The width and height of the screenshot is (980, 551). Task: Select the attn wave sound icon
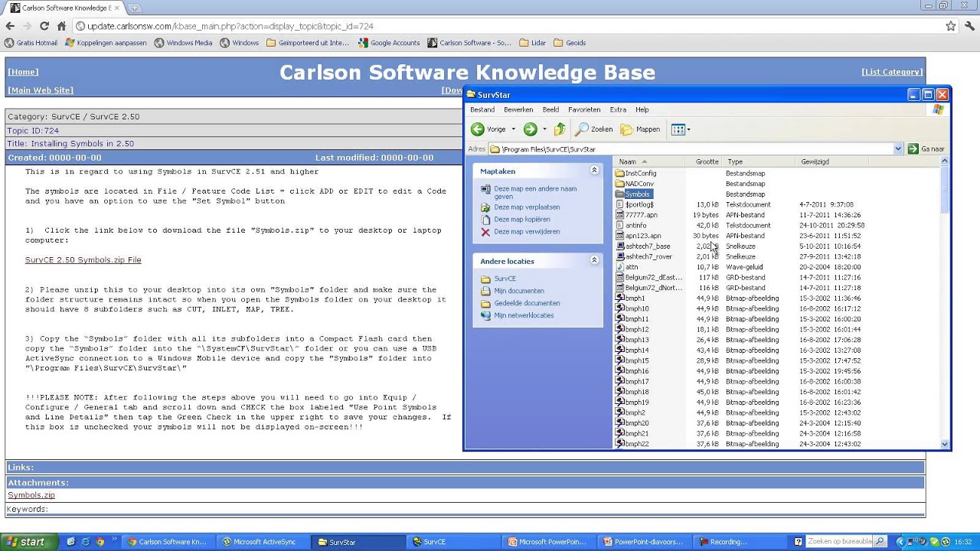[x=620, y=267]
